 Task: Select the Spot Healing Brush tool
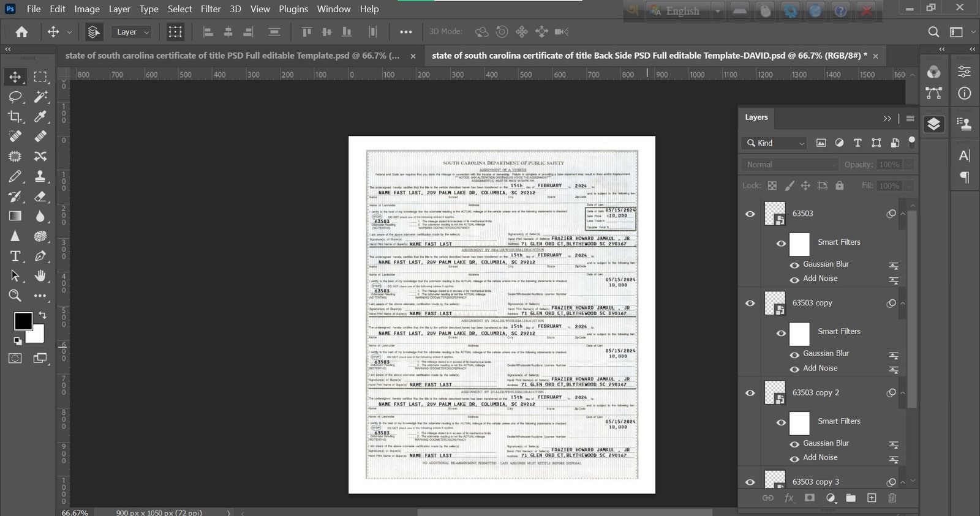coord(15,136)
